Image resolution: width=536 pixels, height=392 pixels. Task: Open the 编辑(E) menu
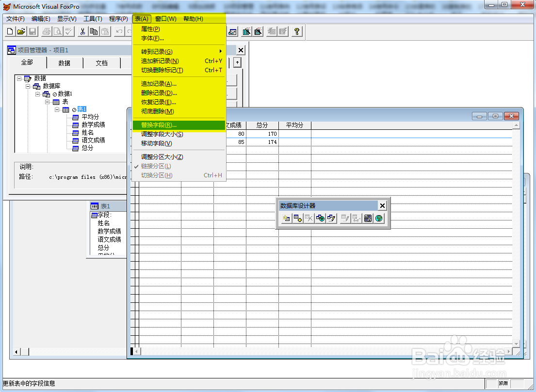coord(41,19)
